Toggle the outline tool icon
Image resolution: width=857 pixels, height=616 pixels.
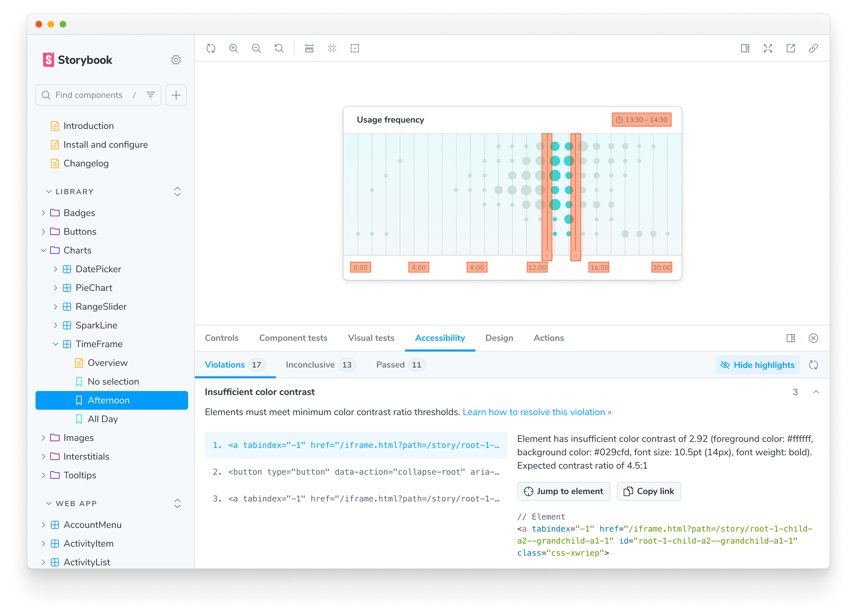click(x=355, y=48)
